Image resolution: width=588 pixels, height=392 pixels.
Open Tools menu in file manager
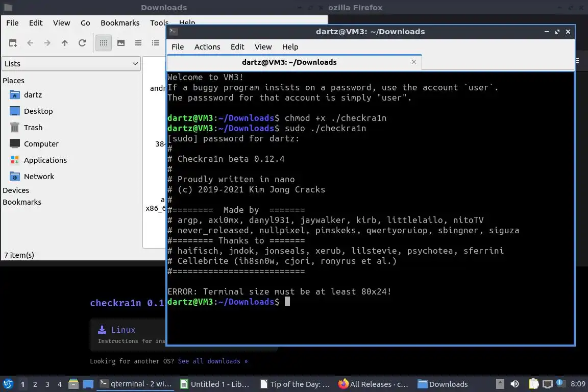pyautogui.click(x=159, y=23)
